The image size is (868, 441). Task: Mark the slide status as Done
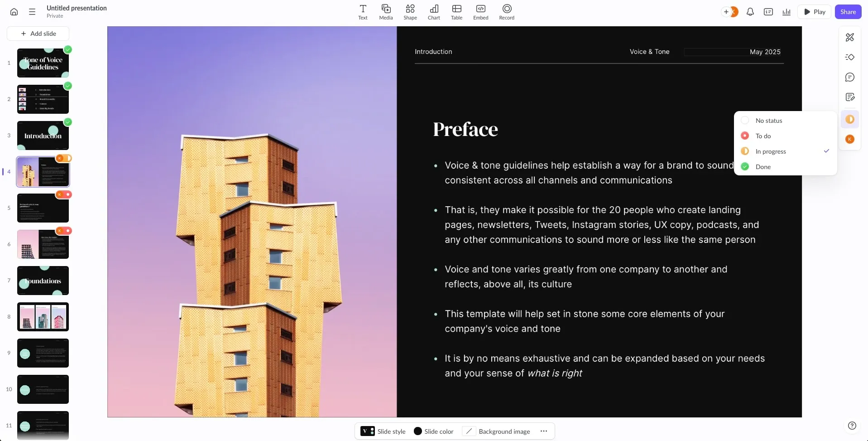(763, 167)
